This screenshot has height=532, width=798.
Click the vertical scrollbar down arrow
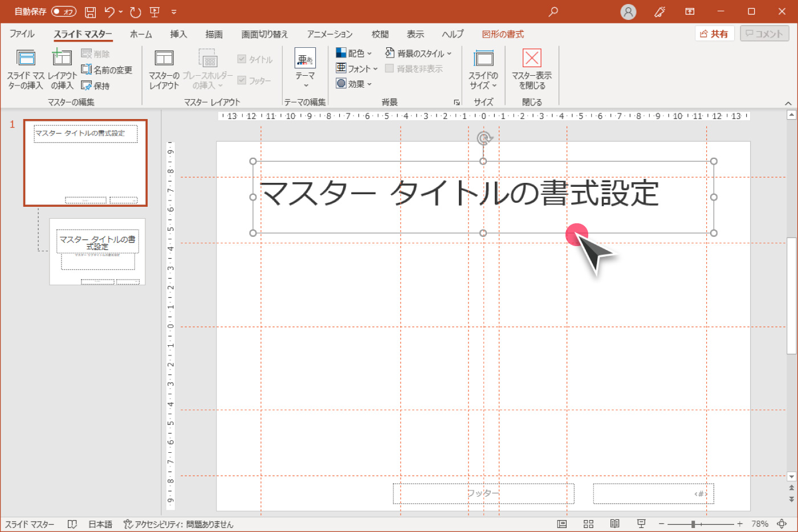point(791,476)
